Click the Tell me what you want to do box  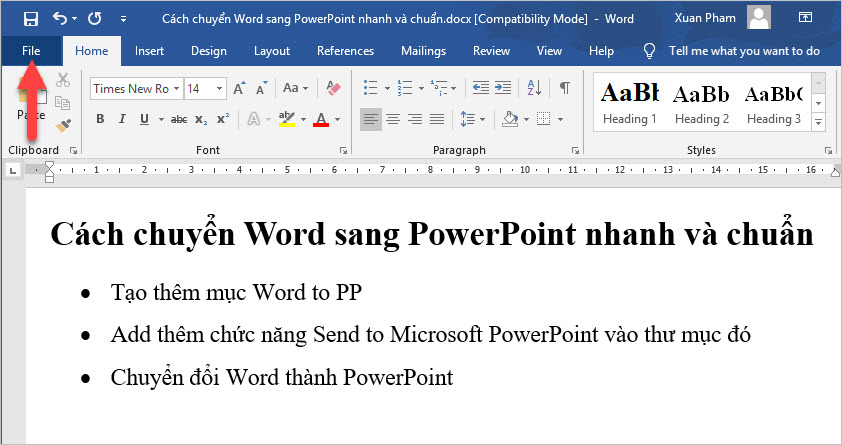(744, 50)
